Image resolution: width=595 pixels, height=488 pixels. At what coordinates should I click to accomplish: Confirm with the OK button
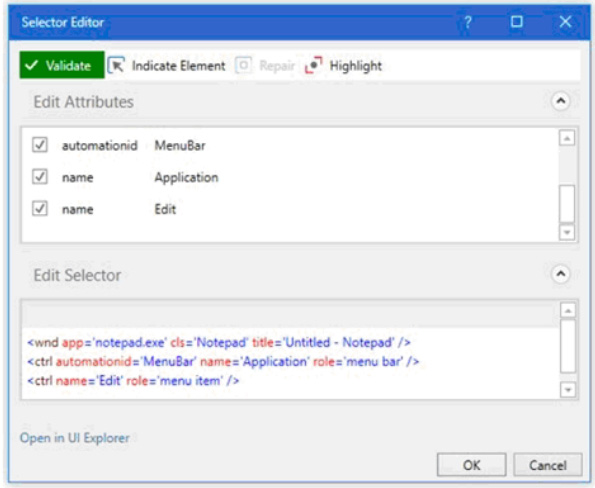pyautogui.click(x=471, y=464)
